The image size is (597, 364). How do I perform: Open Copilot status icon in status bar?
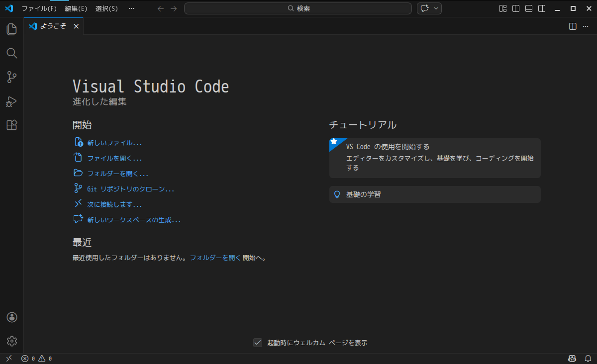coord(572,359)
